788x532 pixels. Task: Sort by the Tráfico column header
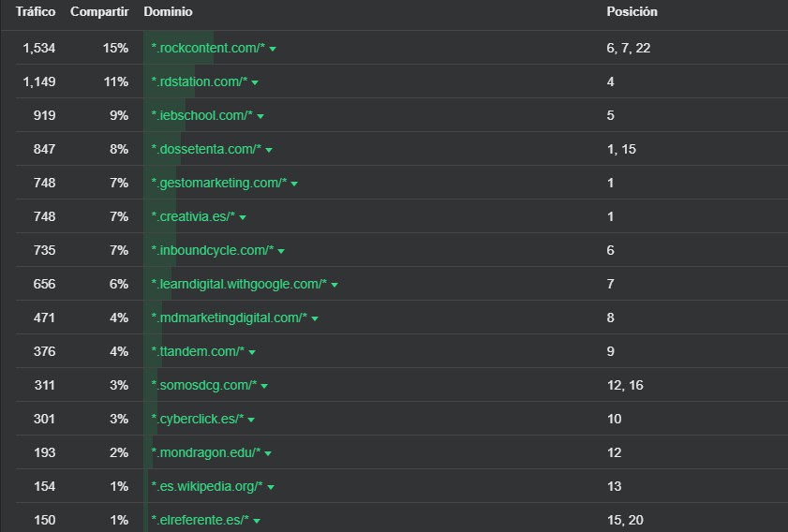tap(36, 12)
